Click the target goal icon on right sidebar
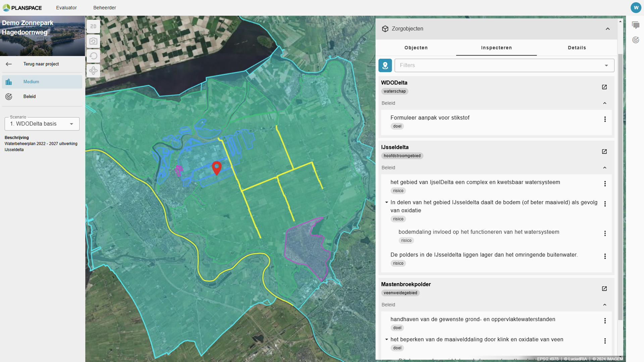 pyautogui.click(x=635, y=40)
